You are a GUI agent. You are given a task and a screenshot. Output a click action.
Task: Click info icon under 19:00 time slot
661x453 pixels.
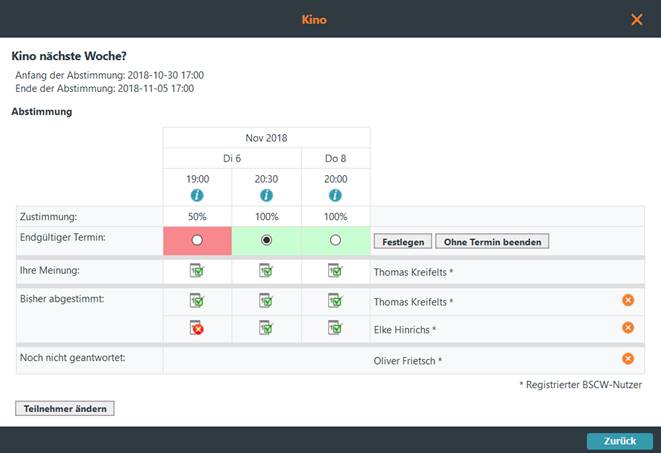(x=197, y=195)
